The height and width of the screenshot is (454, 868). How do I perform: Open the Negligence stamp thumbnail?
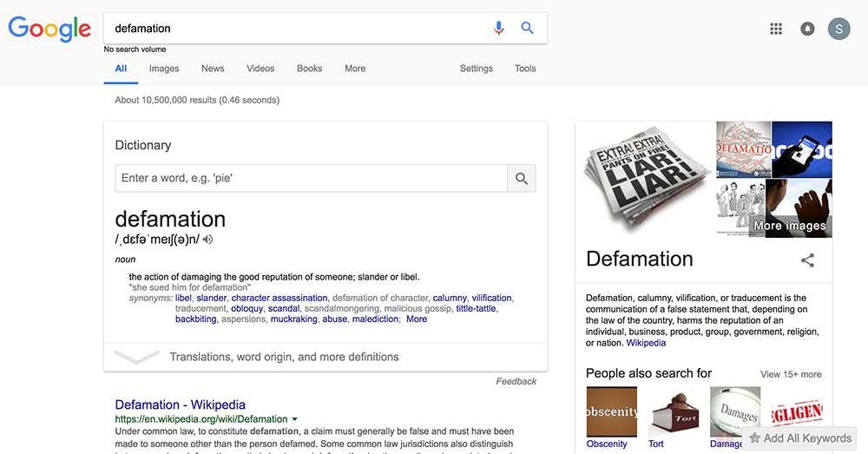[797, 412]
